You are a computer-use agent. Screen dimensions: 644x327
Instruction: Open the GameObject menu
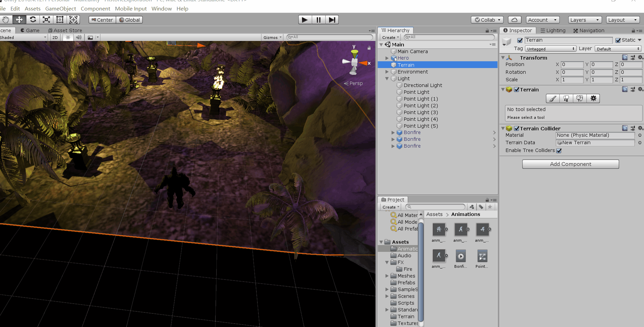coord(61,8)
